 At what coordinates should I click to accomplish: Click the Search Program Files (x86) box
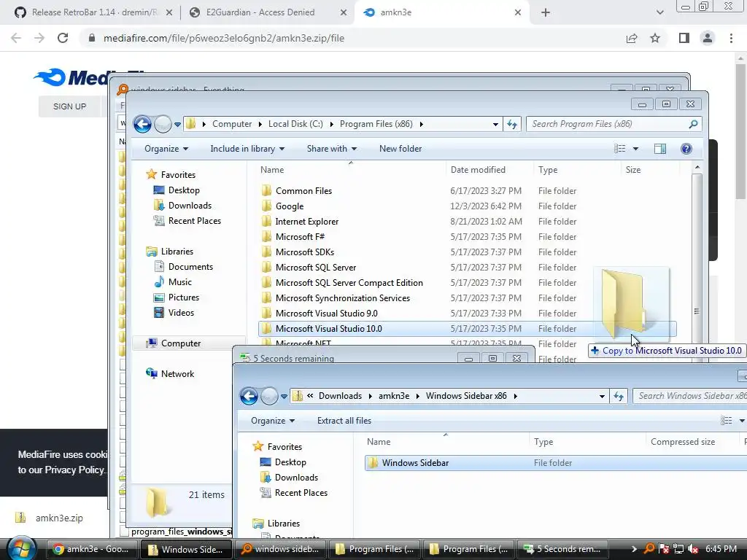[614, 124]
